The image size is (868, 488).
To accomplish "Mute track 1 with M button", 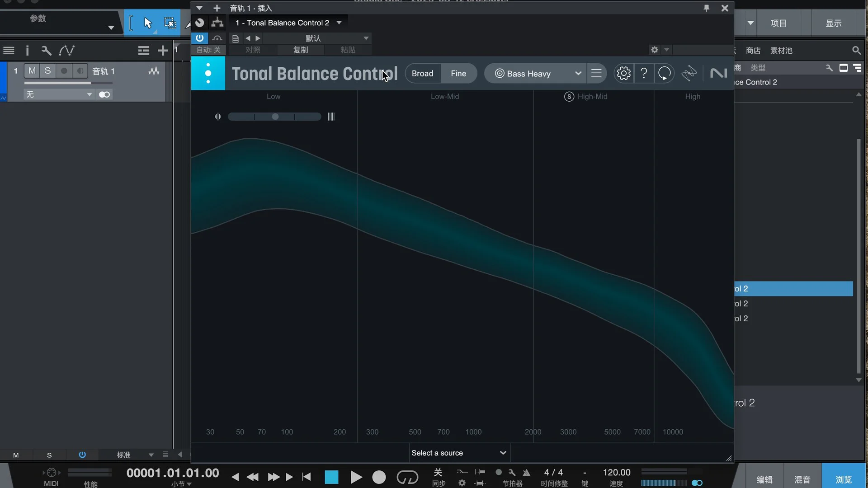I will pyautogui.click(x=32, y=71).
